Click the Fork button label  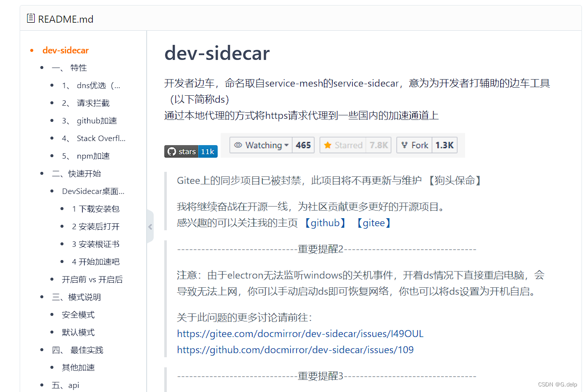[x=420, y=145]
